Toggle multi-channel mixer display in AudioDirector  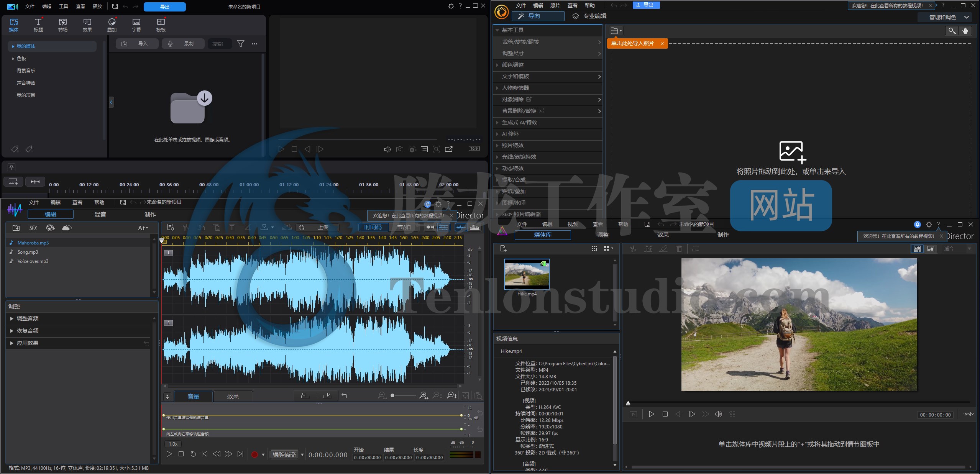point(443,227)
